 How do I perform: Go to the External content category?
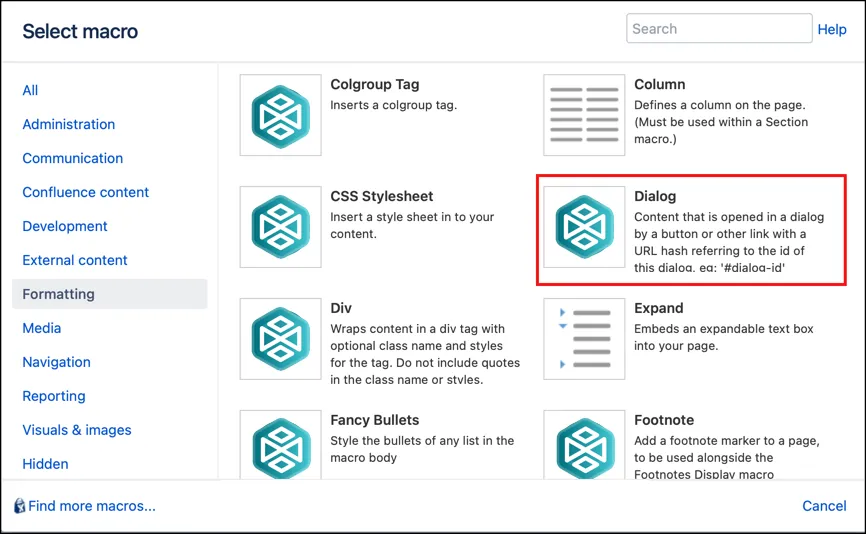[75, 260]
